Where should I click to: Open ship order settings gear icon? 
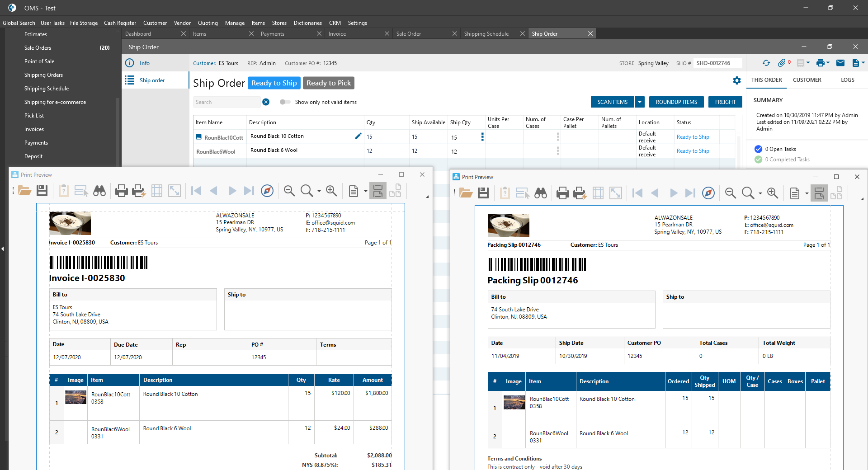737,80
